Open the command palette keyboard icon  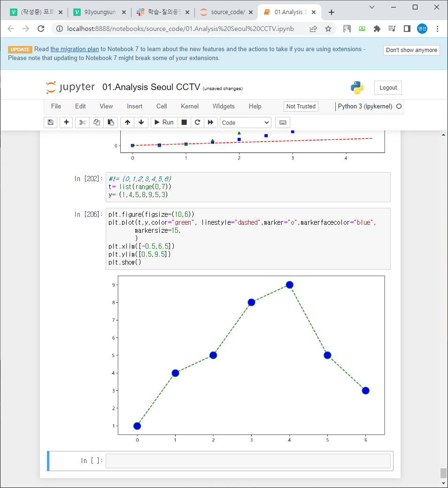point(283,122)
